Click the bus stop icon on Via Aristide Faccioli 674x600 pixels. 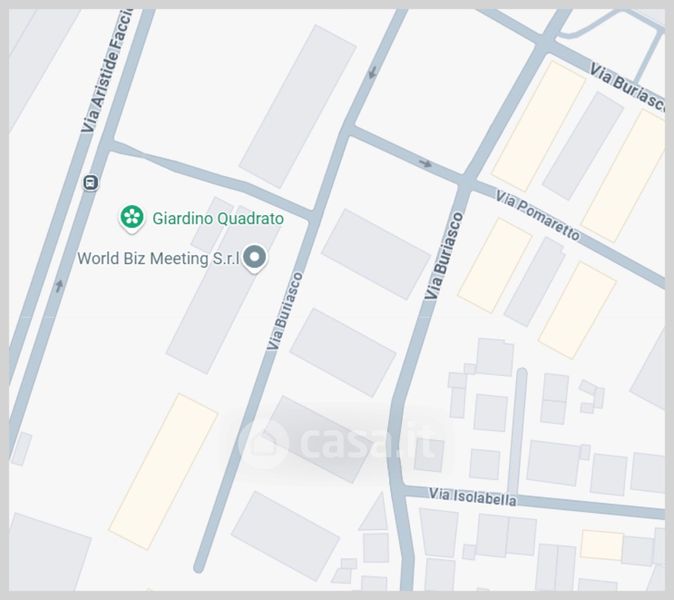[x=91, y=182]
